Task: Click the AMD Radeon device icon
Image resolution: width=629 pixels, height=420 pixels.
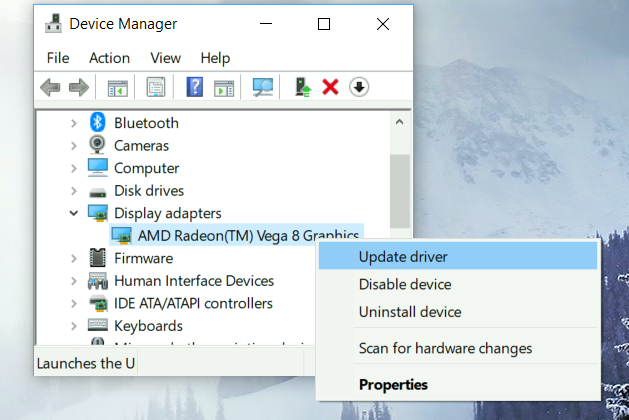Action: tap(122, 235)
